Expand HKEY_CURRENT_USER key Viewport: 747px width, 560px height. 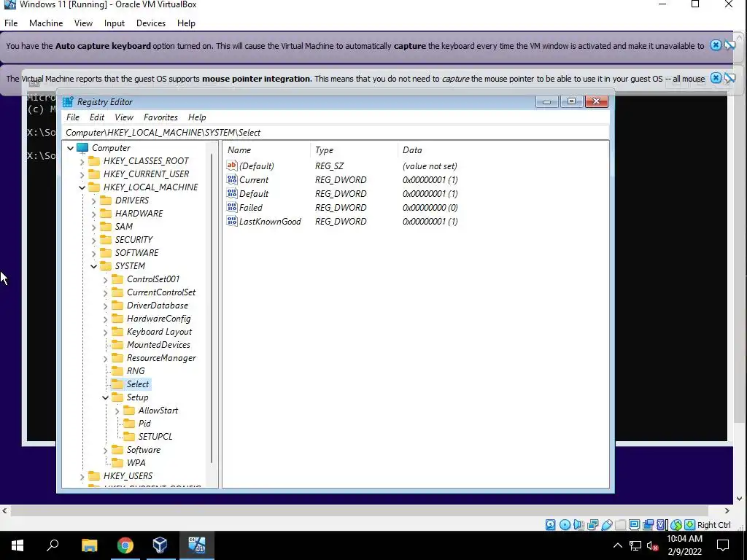(82, 174)
